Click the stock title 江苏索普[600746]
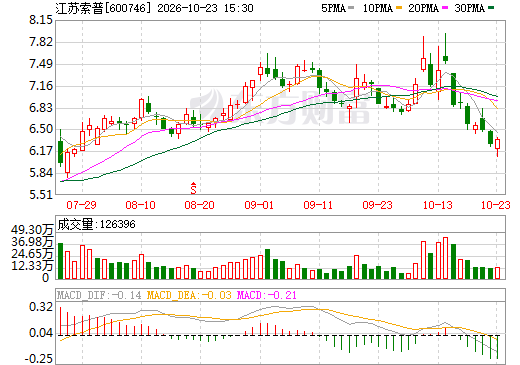Image resolution: width=520 pixels, height=365 pixels. (103, 8)
